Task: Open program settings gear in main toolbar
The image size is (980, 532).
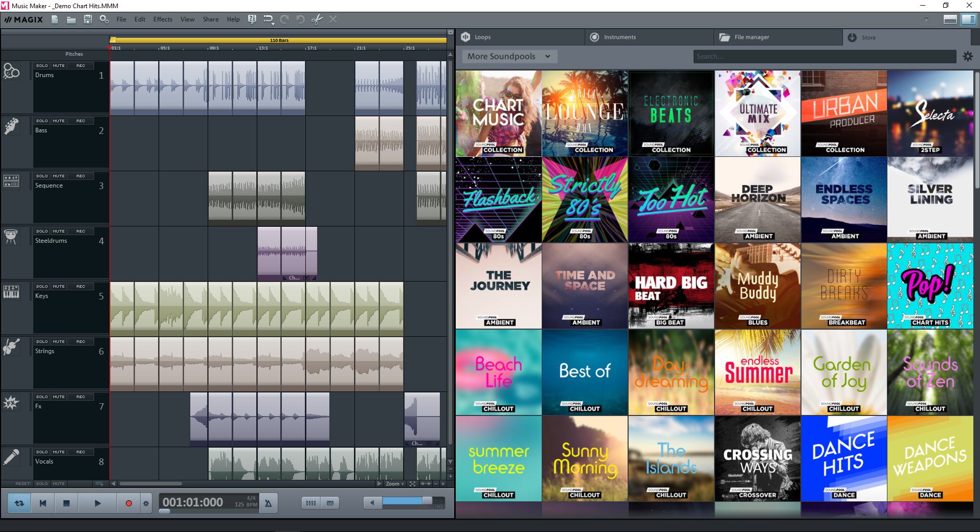Action: (x=104, y=19)
